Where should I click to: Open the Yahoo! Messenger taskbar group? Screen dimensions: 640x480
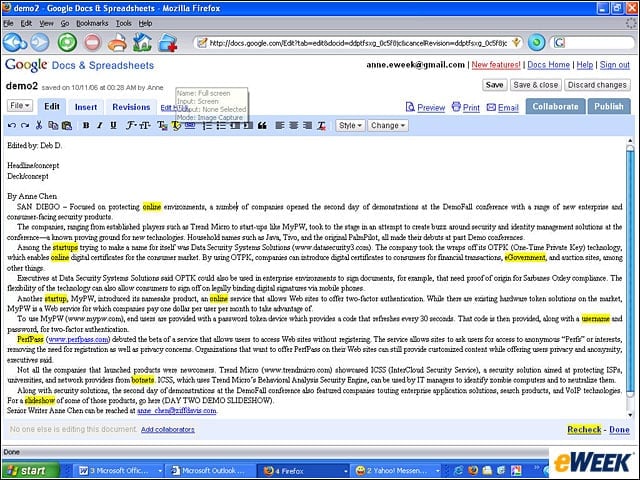pyautogui.click(x=397, y=471)
